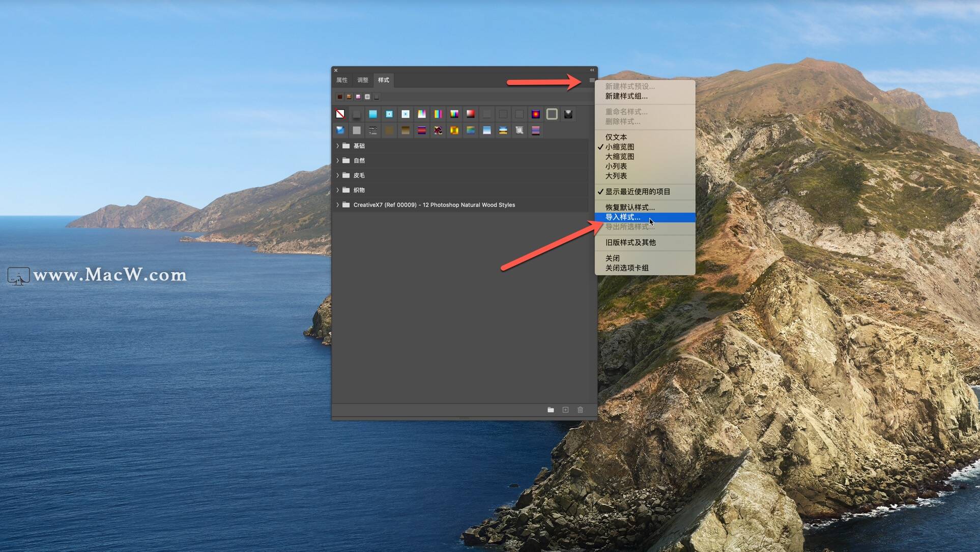Click the folder icon of 自然 group
Image resolution: width=980 pixels, height=552 pixels.
coord(346,160)
